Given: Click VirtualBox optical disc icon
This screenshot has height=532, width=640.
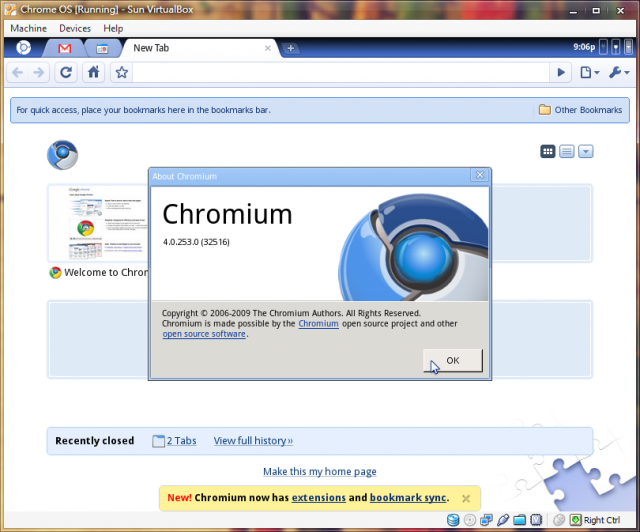Looking at the screenshot, I should coord(470,520).
